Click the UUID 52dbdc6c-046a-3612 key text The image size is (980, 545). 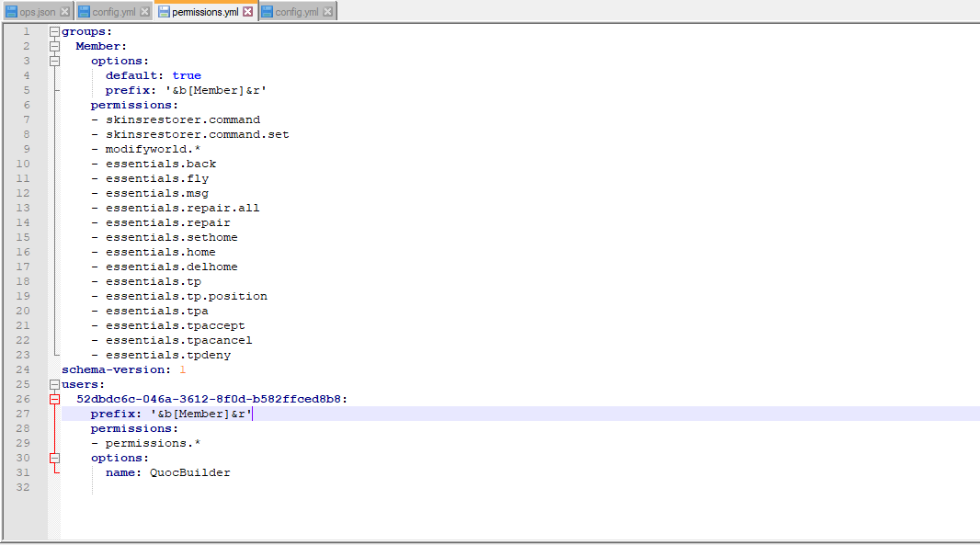pos(211,400)
